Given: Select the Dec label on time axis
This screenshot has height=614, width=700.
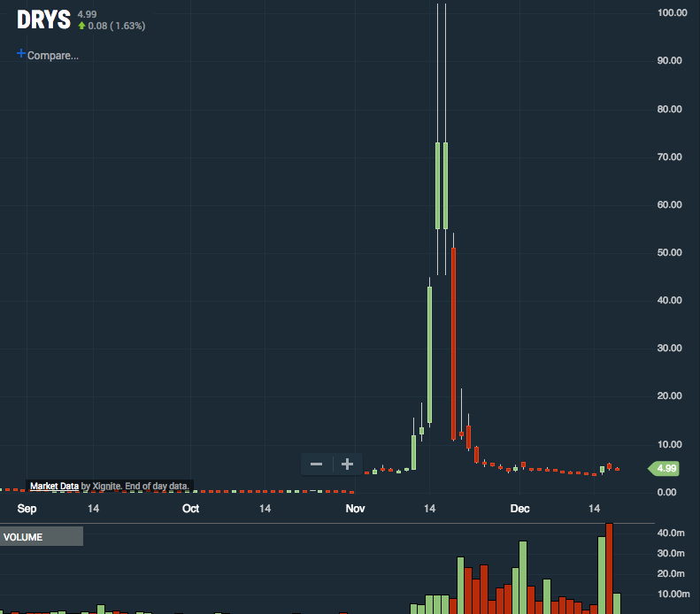Looking at the screenshot, I should (519, 509).
